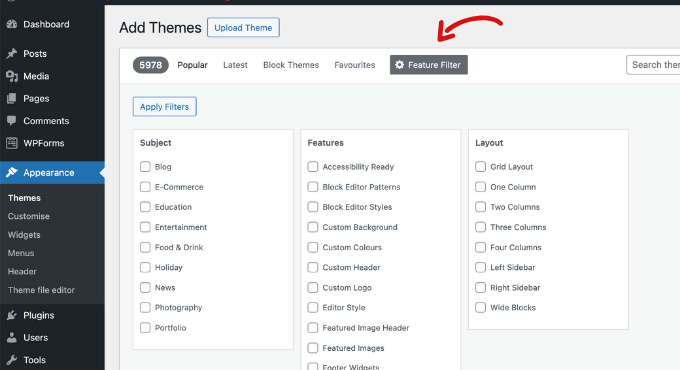Go to Widgets under Appearance

pos(24,235)
